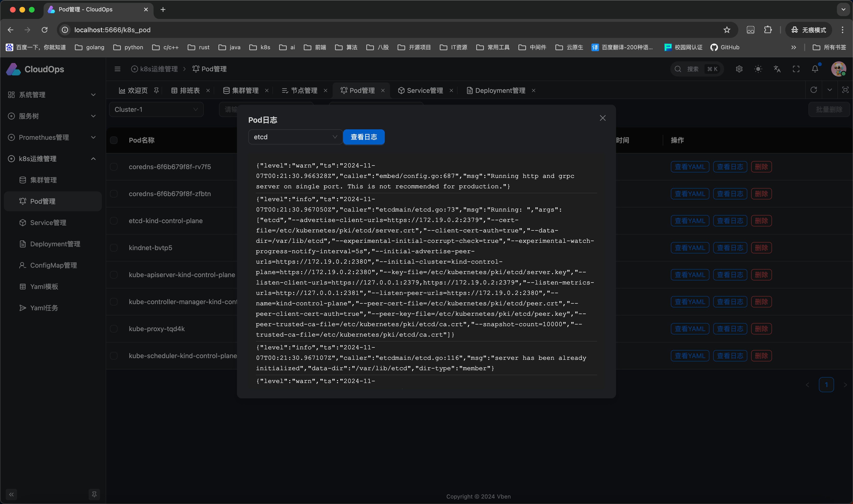853x504 pixels.
Task: Click the pin icon on 欢迎页 tab
Action: pyautogui.click(x=156, y=90)
